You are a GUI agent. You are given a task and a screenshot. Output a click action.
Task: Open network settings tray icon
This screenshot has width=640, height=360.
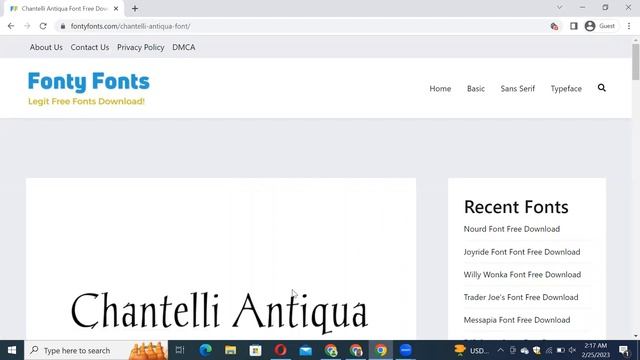coord(549,350)
